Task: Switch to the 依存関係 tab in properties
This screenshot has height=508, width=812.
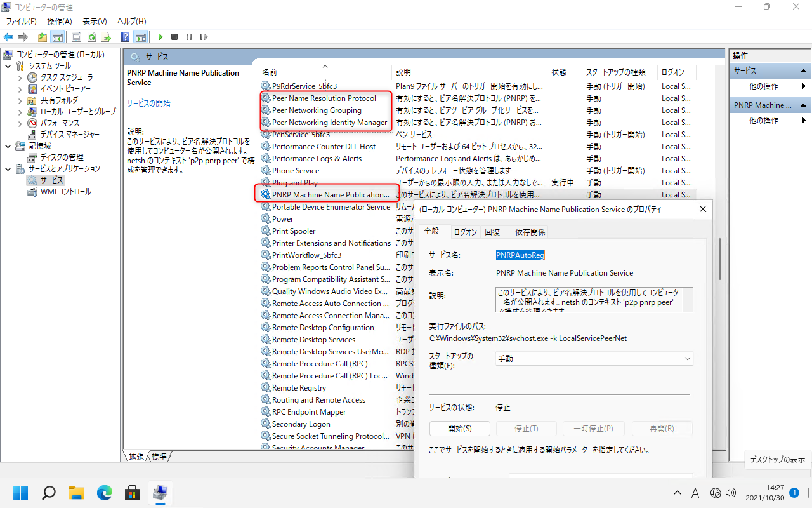Action: (530, 232)
